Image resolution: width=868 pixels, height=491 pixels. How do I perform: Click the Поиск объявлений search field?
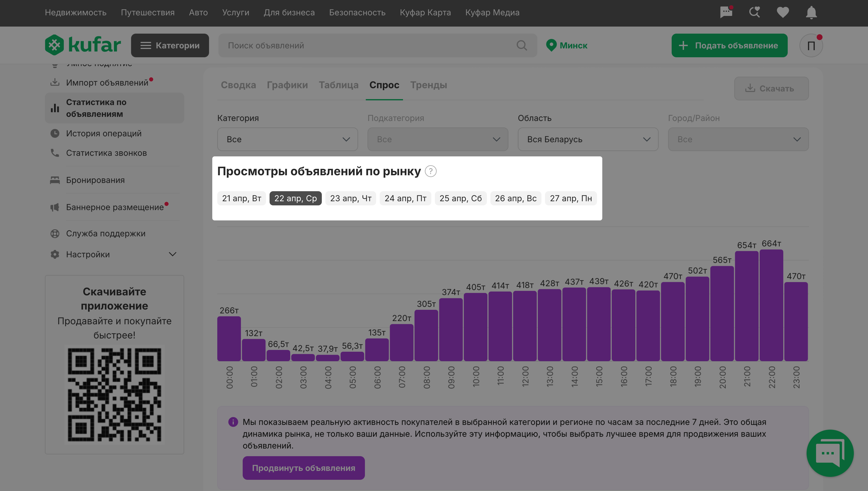(x=378, y=45)
